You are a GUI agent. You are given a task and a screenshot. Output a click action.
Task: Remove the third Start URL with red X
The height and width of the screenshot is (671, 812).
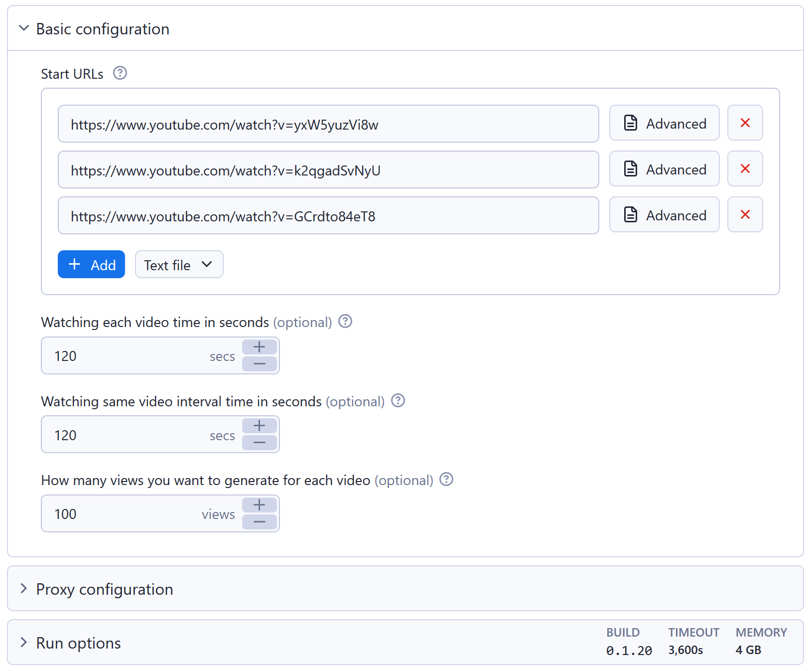point(745,214)
